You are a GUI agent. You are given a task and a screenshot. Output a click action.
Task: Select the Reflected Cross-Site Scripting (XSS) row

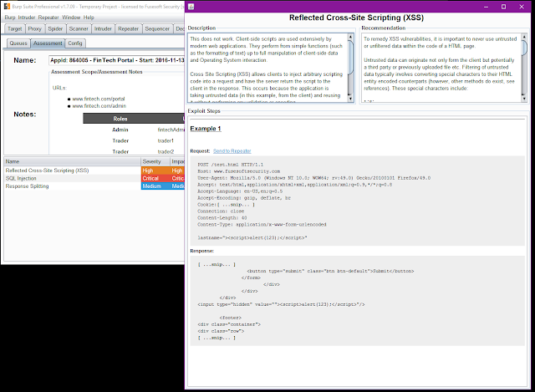point(94,171)
